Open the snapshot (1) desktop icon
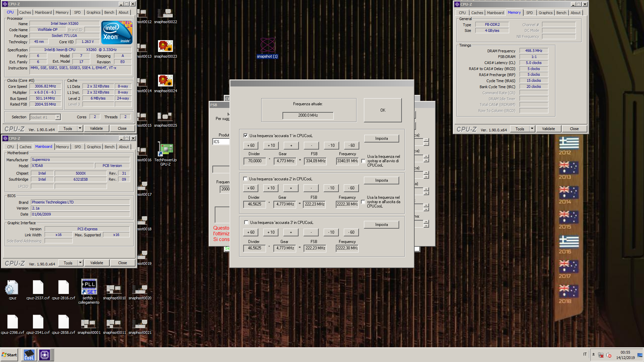The height and width of the screenshot is (362, 644). click(267, 48)
